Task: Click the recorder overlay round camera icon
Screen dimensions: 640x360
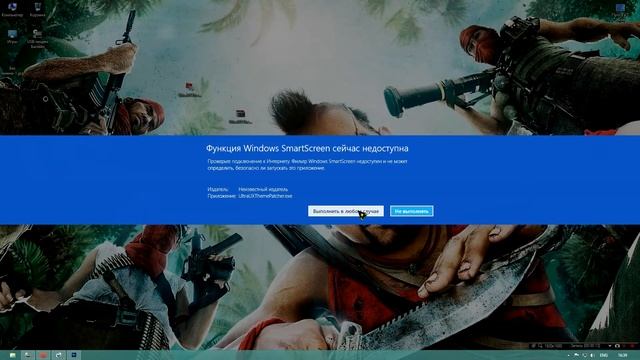Action: pyautogui.click(x=617, y=346)
